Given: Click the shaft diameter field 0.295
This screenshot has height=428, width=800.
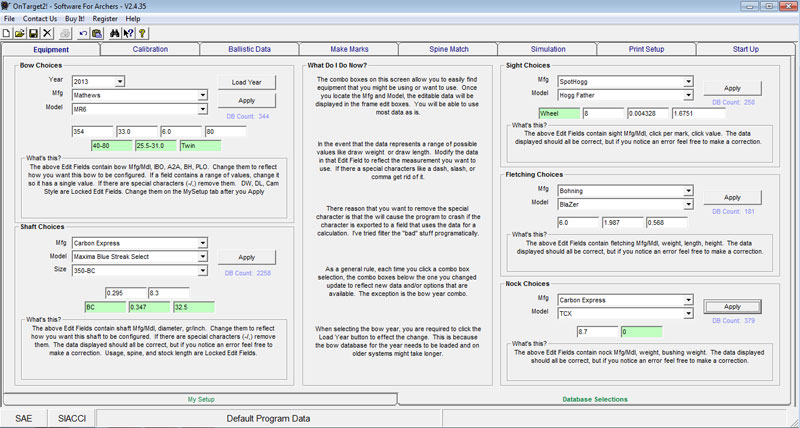Looking at the screenshot, I should click(126, 293).
